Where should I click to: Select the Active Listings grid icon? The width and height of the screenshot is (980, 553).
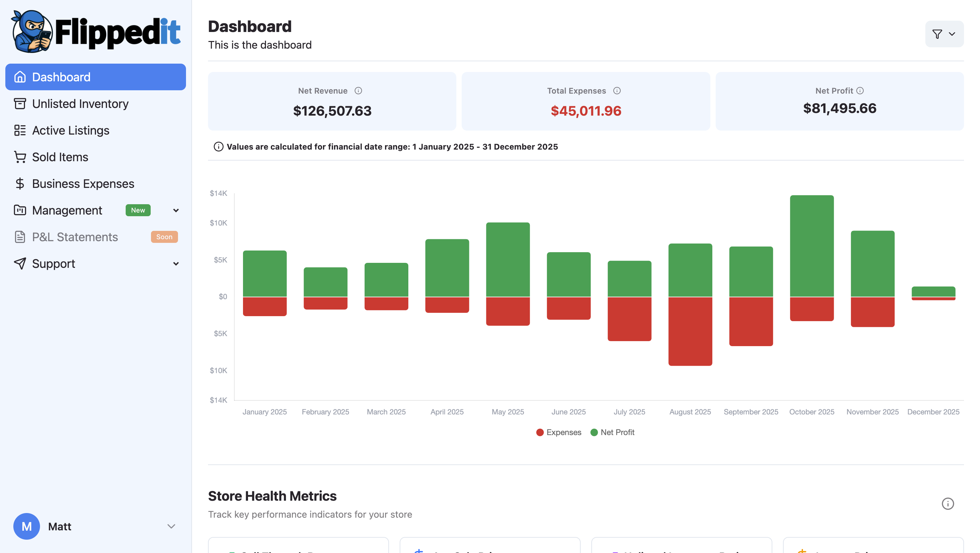(20, 130)
